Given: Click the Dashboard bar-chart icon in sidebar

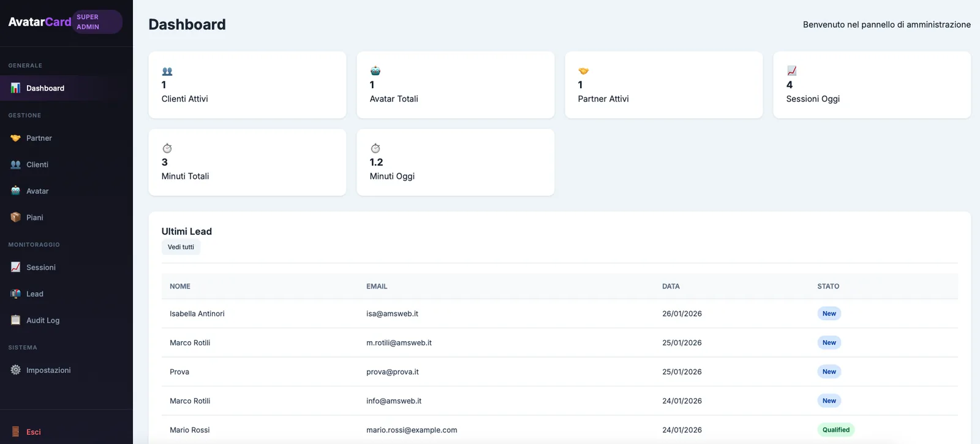Looking at the screenshot, I should point(15,88).
